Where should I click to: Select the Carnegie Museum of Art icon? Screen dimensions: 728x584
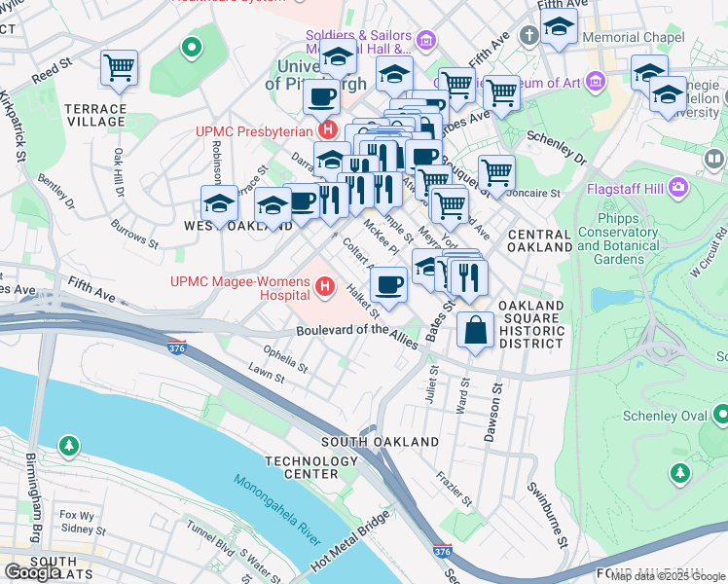[596, 82]
